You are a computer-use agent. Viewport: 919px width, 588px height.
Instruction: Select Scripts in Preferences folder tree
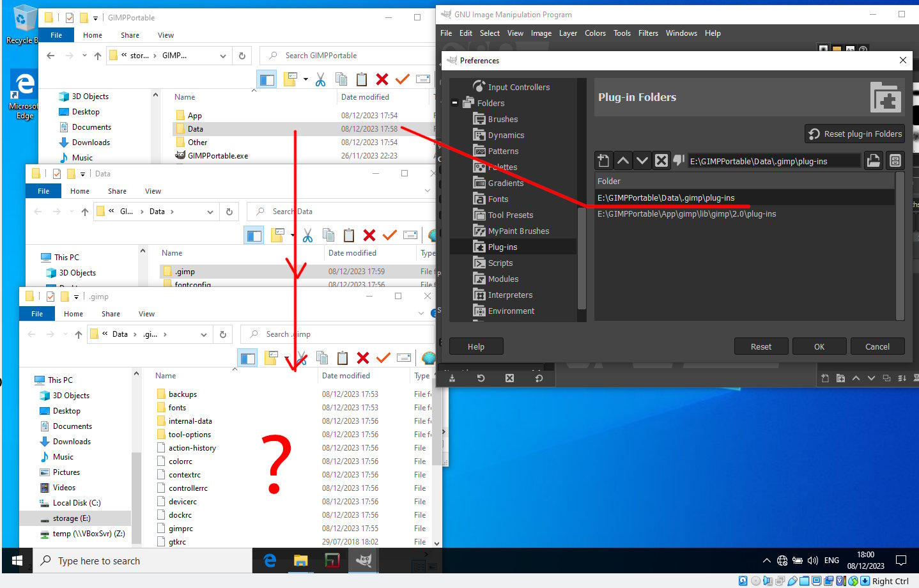pyautogui.click(x=500, y=263)
